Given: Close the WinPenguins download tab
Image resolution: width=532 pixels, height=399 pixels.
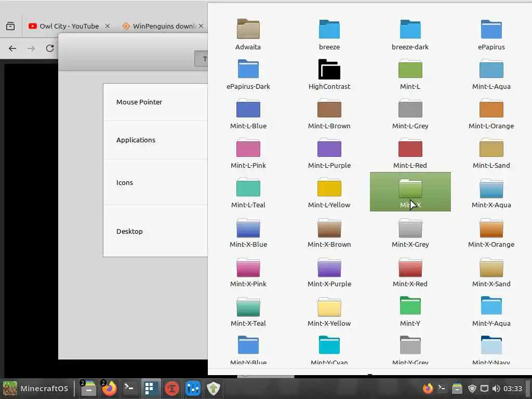Looking at the screenshot, I should pyautogui.click(x=201, y=26).
